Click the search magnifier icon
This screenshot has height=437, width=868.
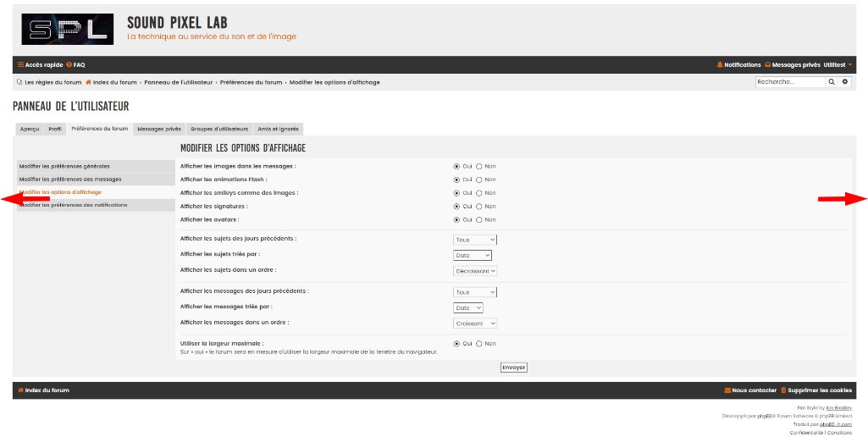pyautogui.click(x=832, y=82)
